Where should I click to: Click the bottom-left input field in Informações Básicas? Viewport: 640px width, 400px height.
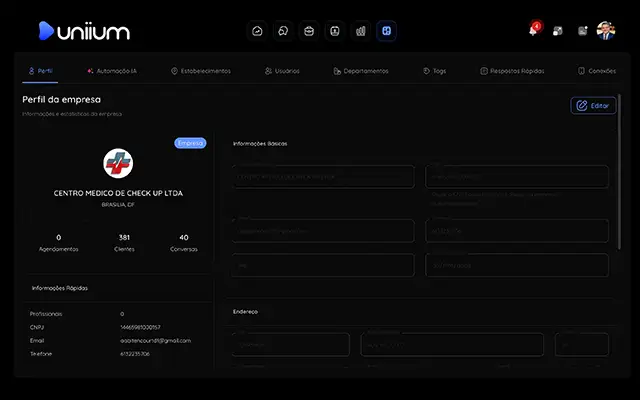click(x=323, y=265)
